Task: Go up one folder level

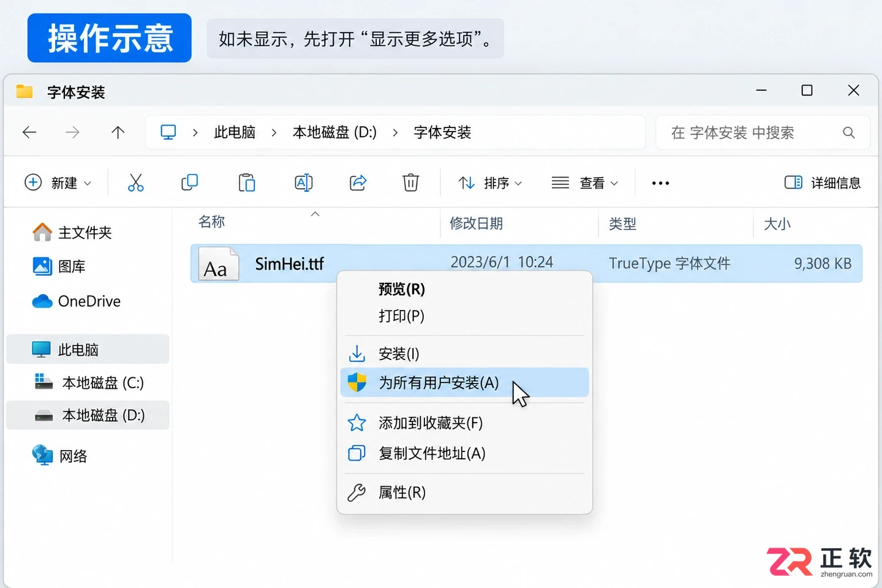Action: [118, 132]
